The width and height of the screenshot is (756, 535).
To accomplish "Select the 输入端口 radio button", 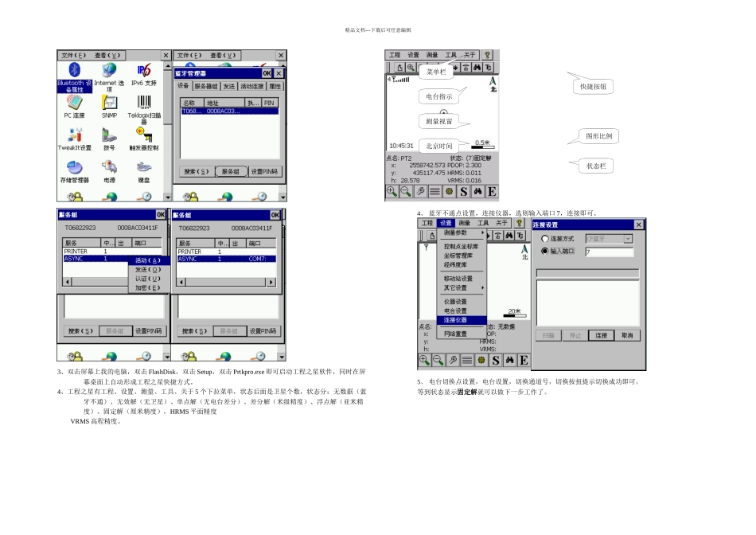I will 545,252.
